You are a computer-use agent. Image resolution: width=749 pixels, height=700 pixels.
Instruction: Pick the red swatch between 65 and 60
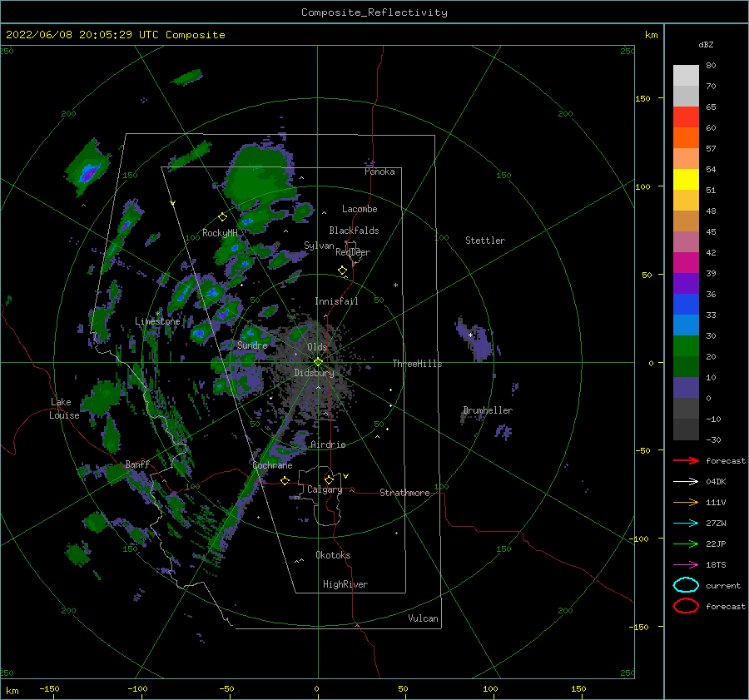pos(686,117)
